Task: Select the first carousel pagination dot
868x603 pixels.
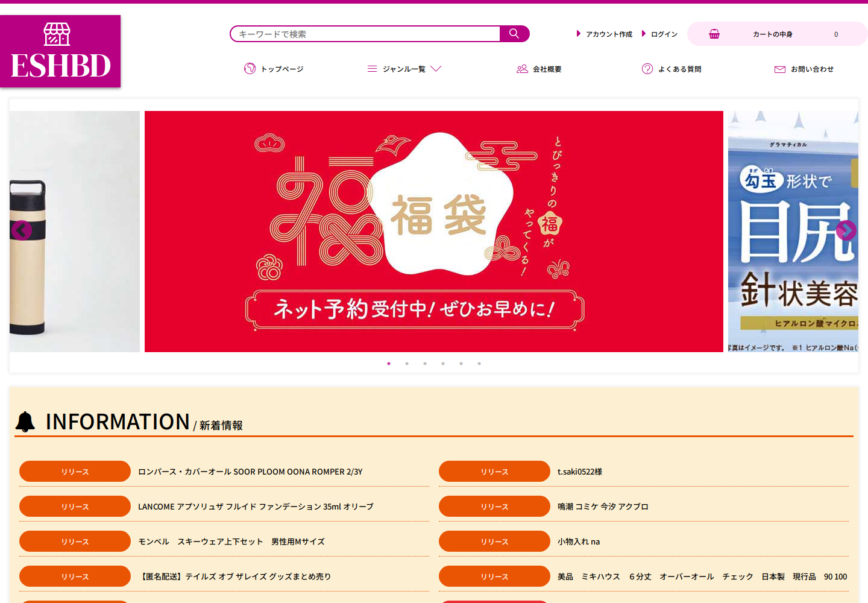Action: pos(389,364)
